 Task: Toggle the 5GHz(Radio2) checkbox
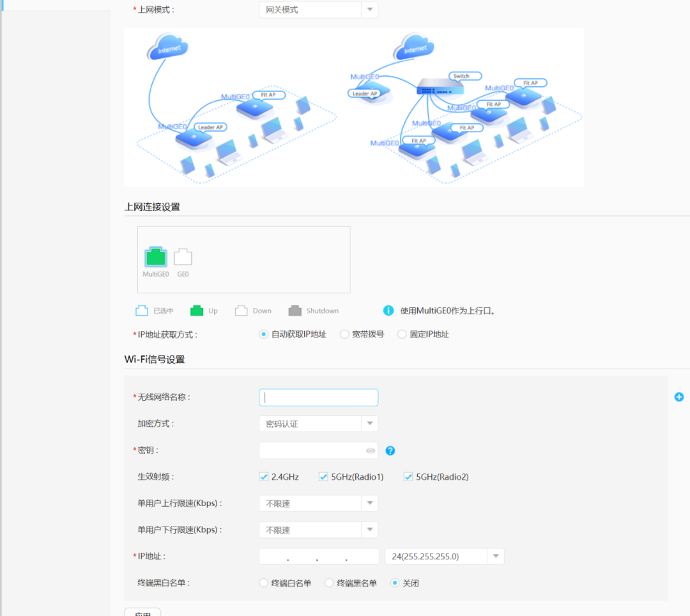(408, 477)
